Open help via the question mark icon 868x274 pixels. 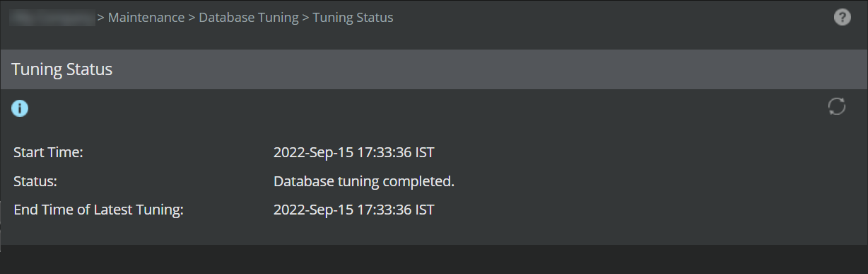click(842, 18)
